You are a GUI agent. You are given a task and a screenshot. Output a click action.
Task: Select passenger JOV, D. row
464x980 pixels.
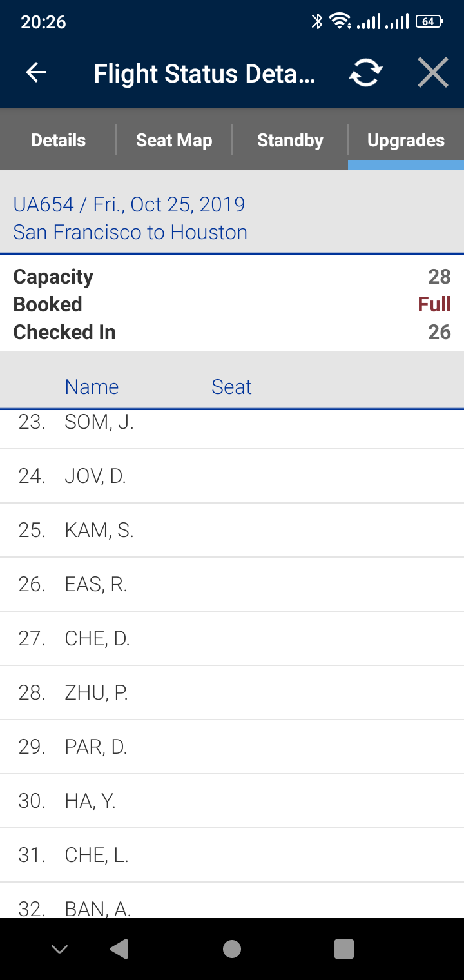click(232, 476)
